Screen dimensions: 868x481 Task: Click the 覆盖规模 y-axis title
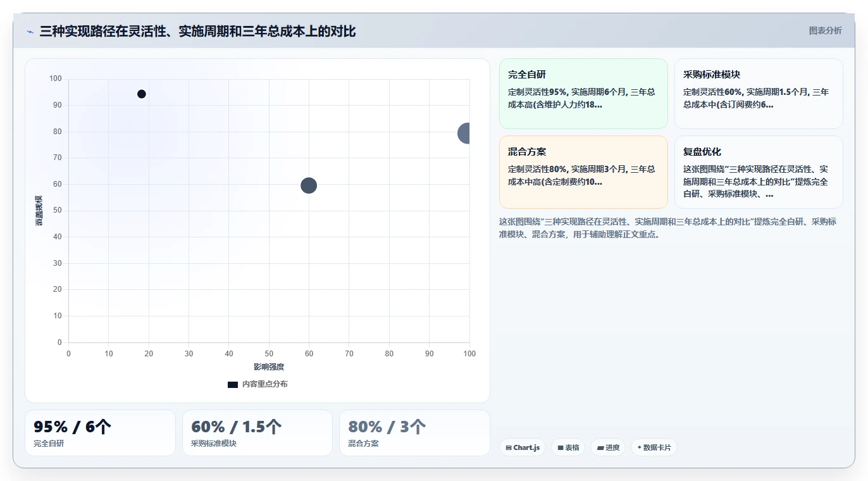click(x=39, y=211)
